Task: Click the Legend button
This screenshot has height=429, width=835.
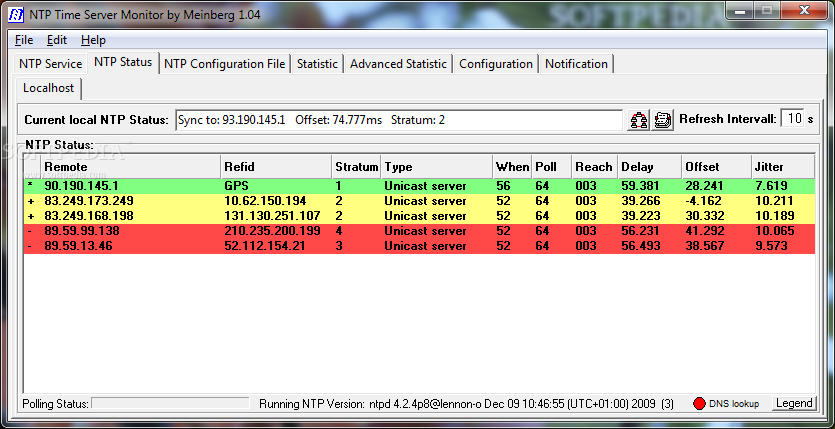Action: [x=793, y=403]
